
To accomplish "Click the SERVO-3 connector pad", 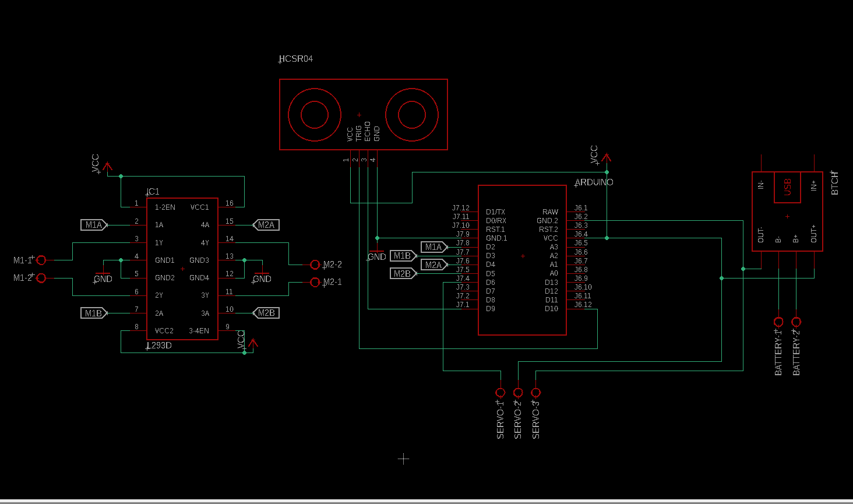I will click(536, 393).
